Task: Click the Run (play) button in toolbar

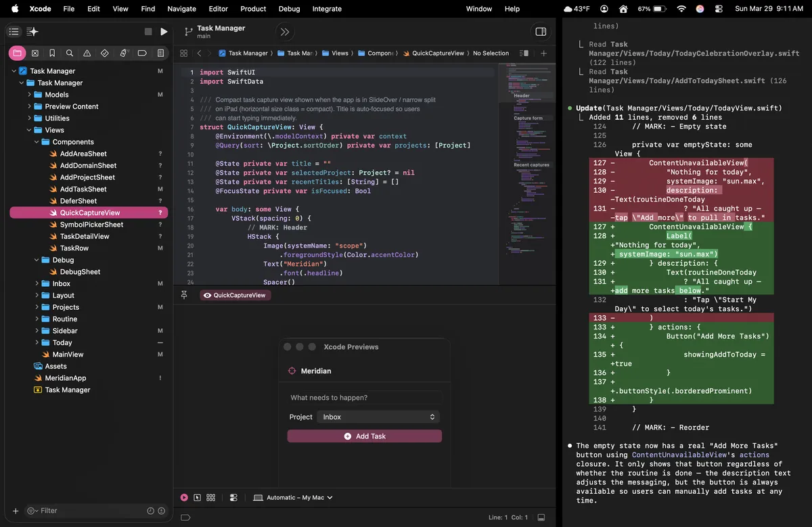Action: tap(164, 32)
